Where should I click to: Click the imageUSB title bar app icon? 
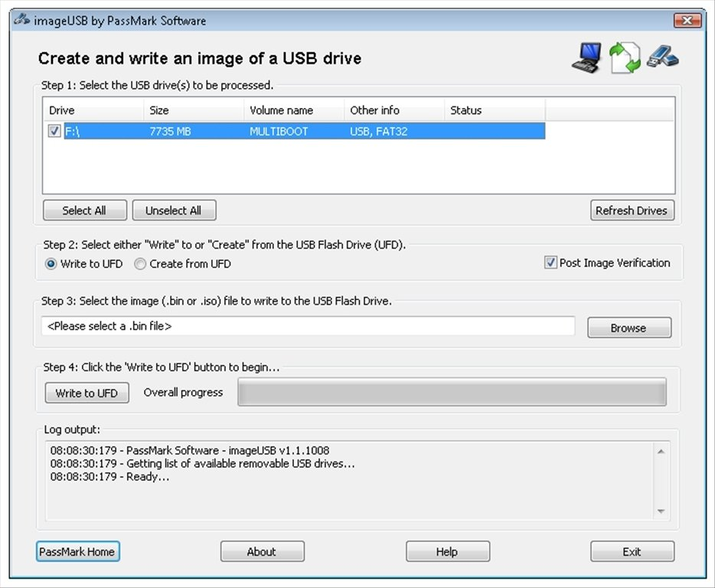click(22, 21)
